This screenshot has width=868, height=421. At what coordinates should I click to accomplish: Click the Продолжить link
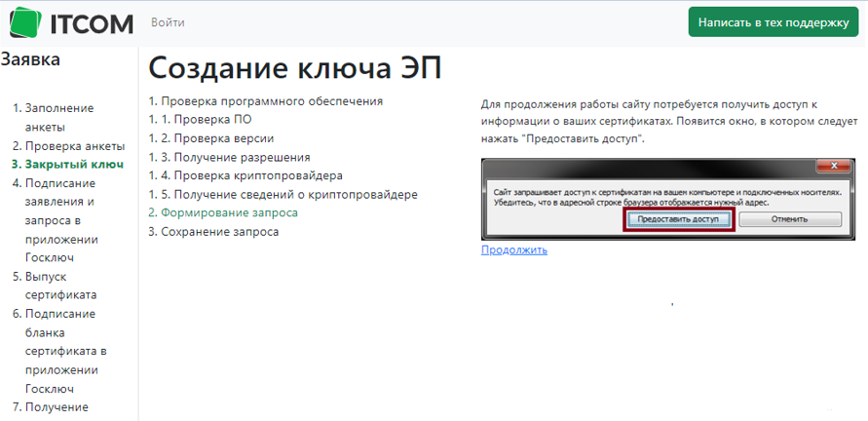(513, 249)
